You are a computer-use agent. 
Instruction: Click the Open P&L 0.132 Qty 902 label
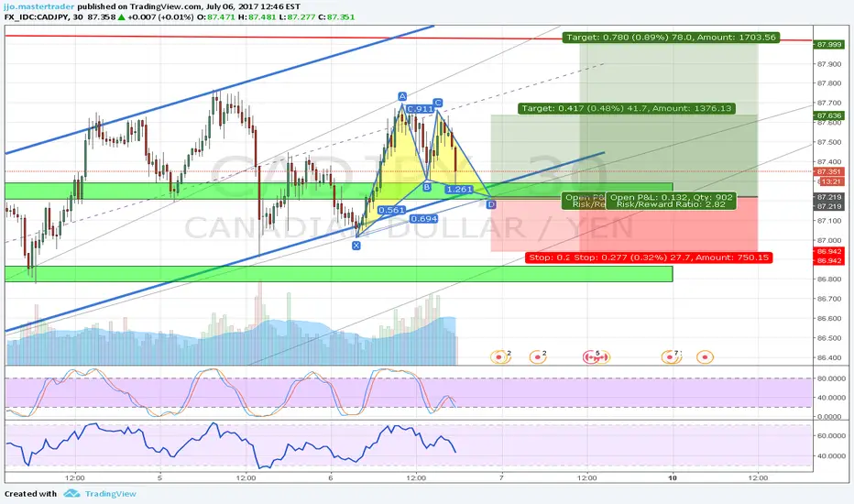672,201
